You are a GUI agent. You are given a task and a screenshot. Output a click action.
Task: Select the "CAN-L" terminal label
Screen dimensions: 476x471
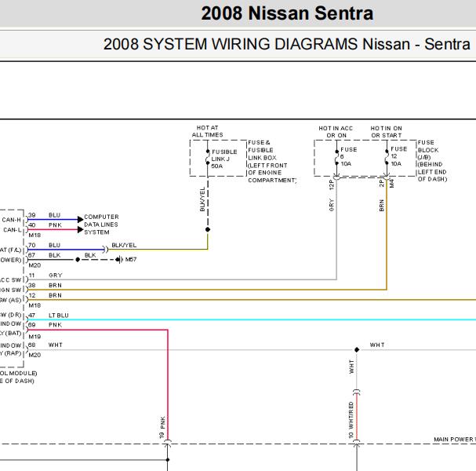[13, 230]
